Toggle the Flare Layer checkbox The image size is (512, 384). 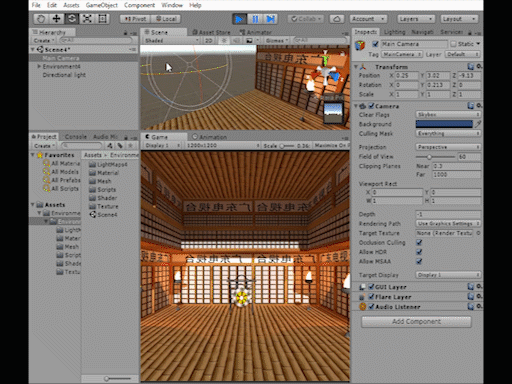click(x=371, y=297)
